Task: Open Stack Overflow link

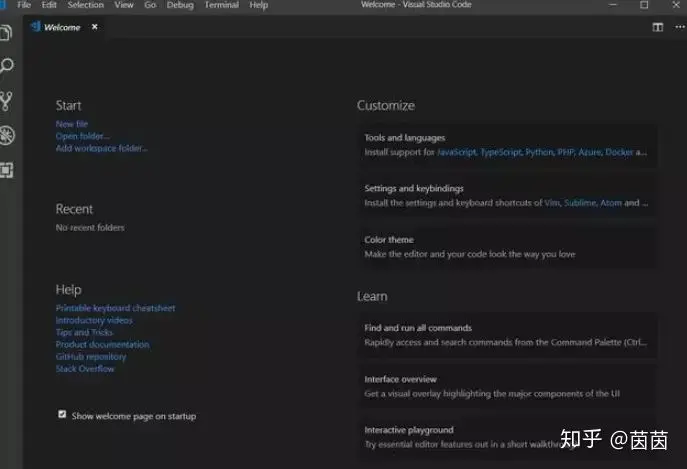Action: pyautogui.click(x=85, y=369)
